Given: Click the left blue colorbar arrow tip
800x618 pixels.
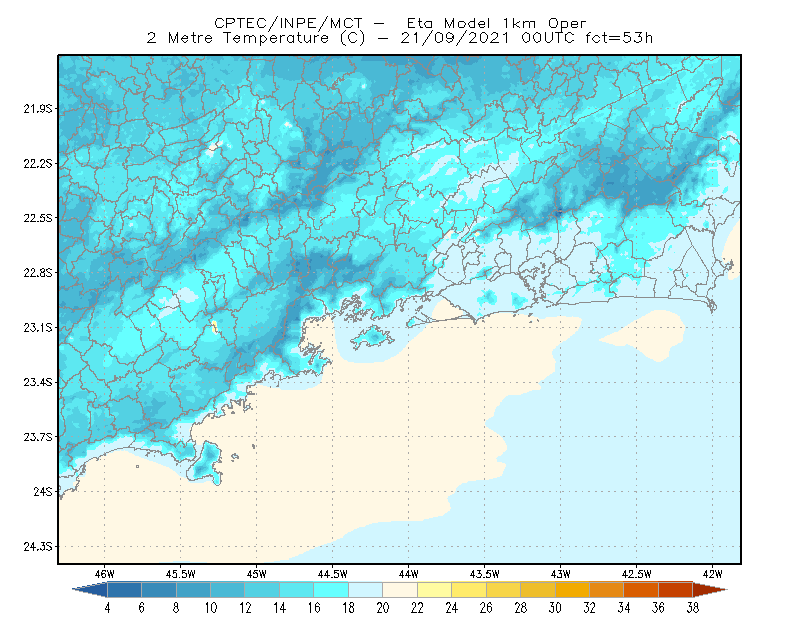Looking at the screenshot, I should 90,590.
